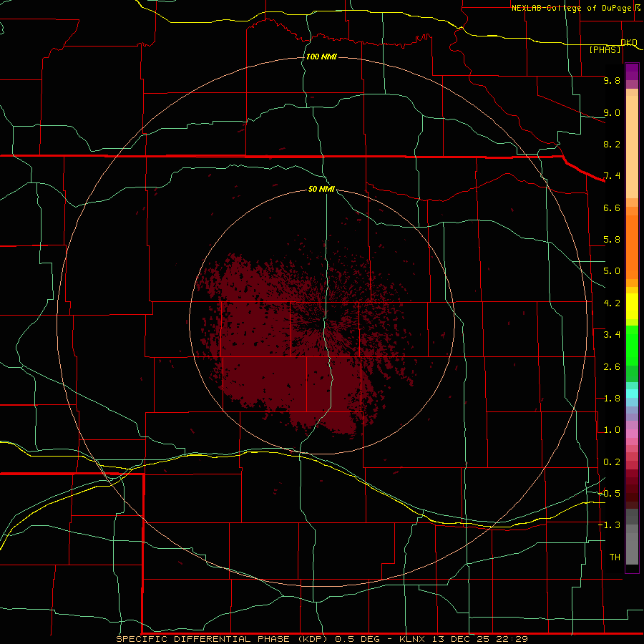The height and width of the screenshot is (644, 644).
Task: Click the 1.0 value on the scale
Action: [612, 430]
